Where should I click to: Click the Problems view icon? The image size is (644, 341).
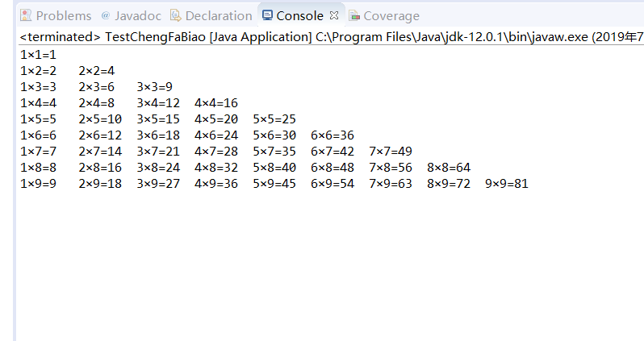click(x=26, y=15)
